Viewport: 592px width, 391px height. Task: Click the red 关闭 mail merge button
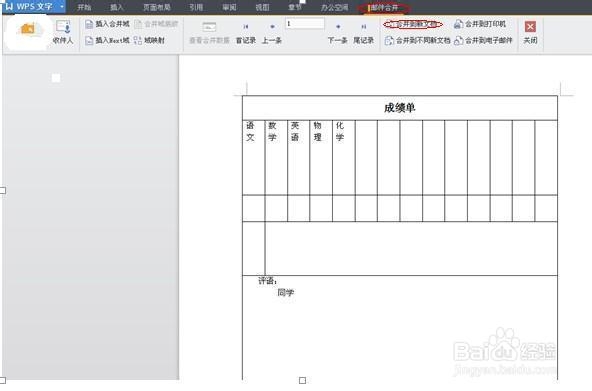[x=530, y=32]
